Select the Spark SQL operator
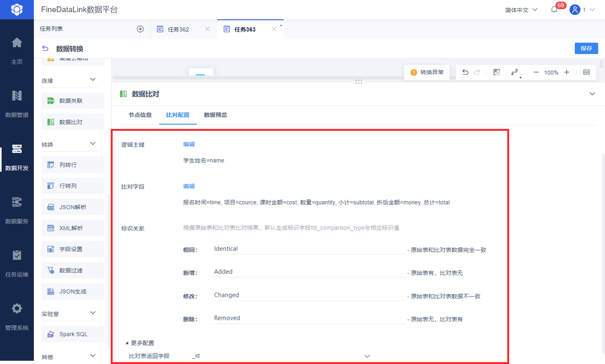605x364 pixels. point(73,334)
